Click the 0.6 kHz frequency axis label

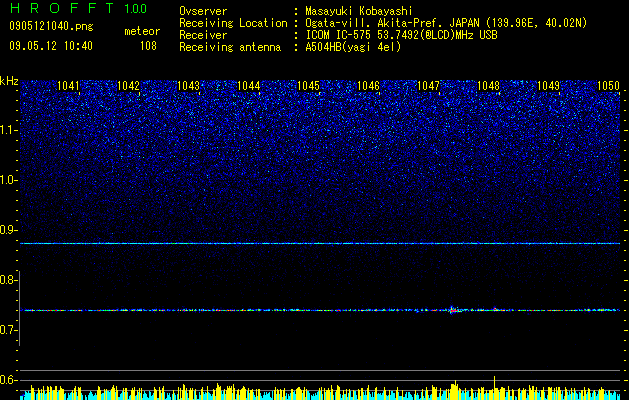pos(8,380)
